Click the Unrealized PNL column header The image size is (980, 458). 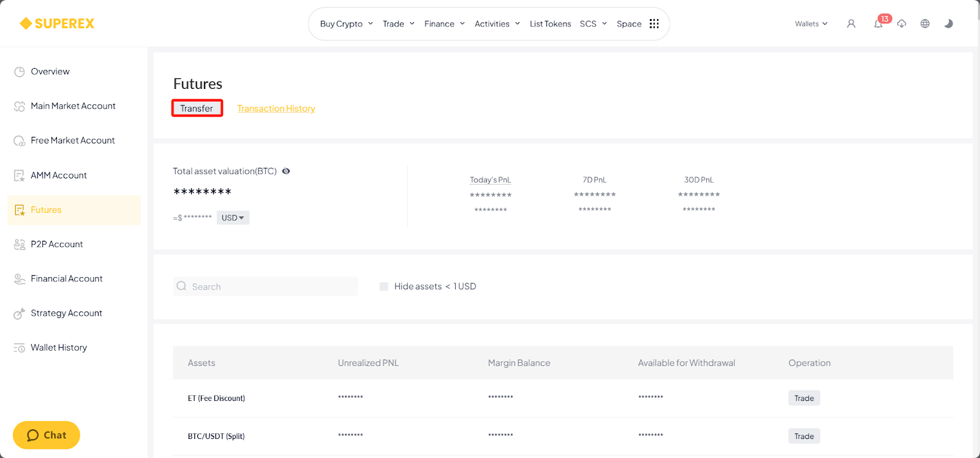[x=368, y=363]
